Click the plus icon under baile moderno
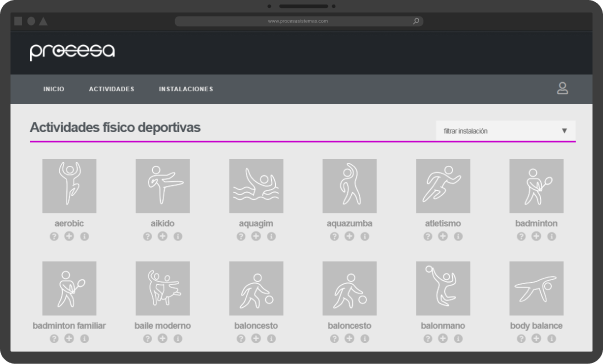The image size is (603, 364). (x=163, y=338)
